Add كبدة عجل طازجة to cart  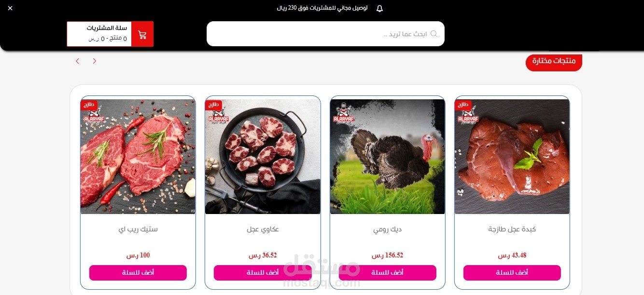pos(512,272)
